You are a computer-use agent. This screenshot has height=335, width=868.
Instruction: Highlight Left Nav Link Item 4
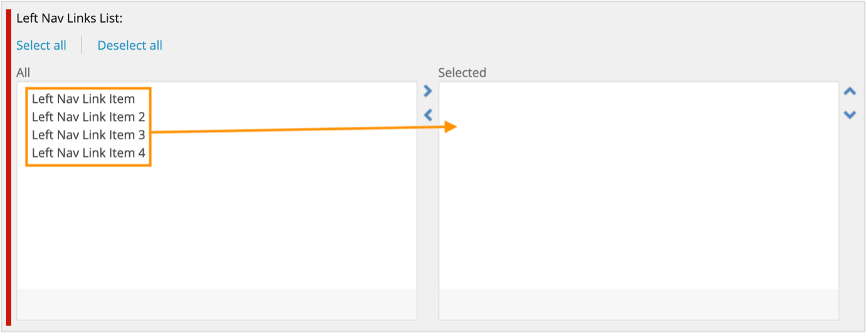88,153
